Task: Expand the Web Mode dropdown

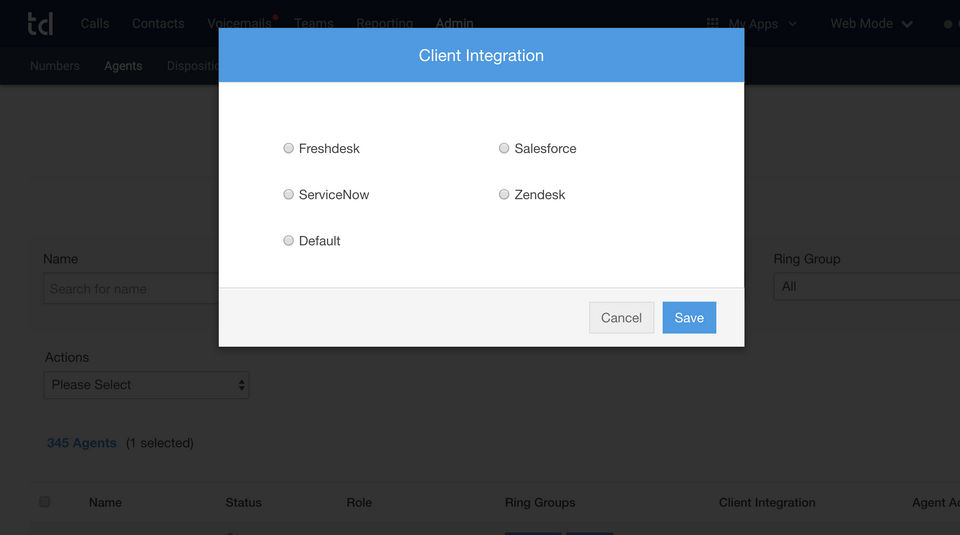Action: tap(871, 23)
